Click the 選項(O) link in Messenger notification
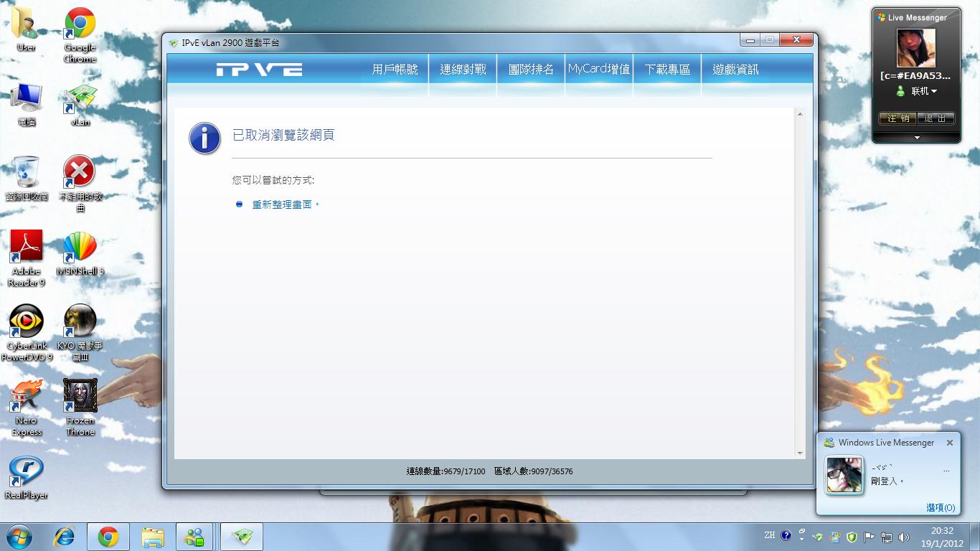980x551 pixels. pyautogui.click(x=941, y=507)
